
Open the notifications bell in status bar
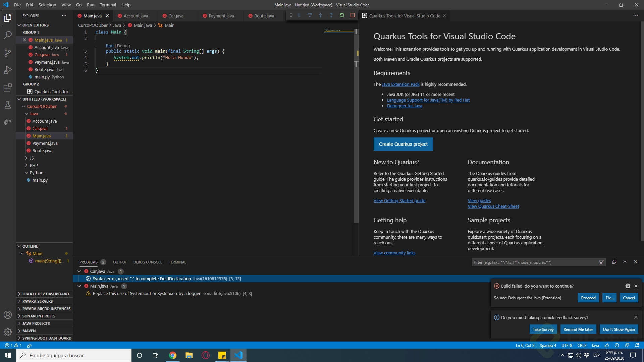pos(637,345)
